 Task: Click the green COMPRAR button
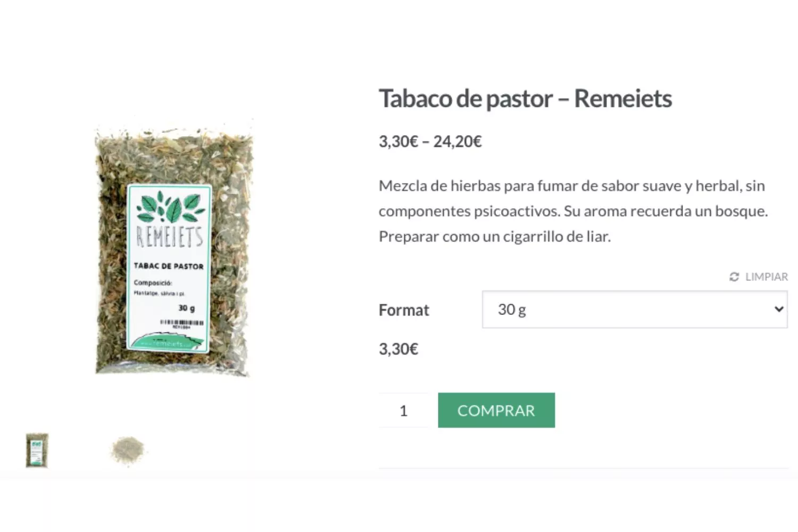496,410
